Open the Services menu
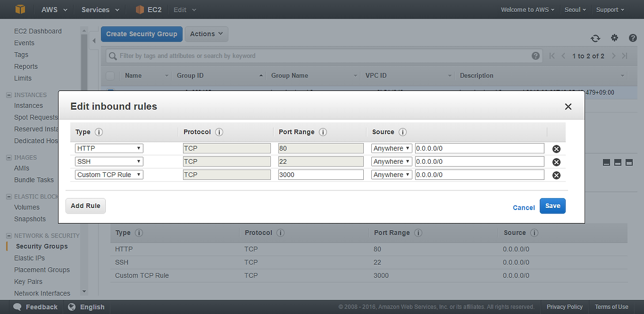The image size is (644, 314). click(x=100, y=10)
